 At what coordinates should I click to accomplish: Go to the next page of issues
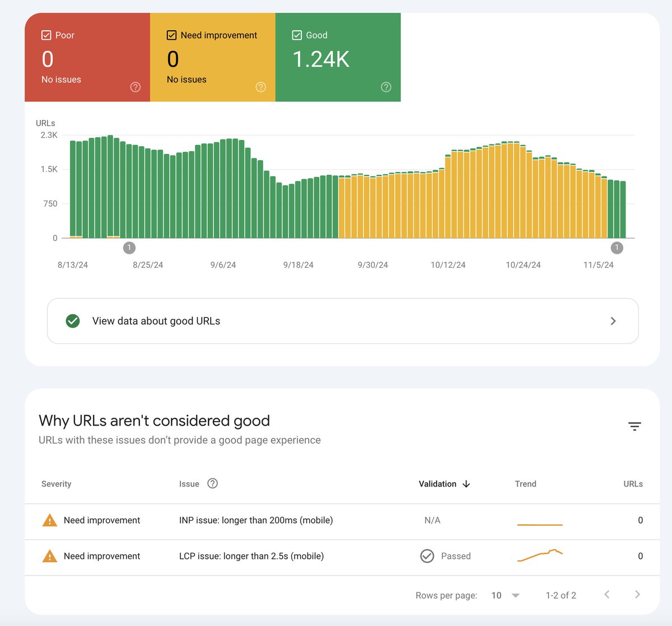[637, 595]
